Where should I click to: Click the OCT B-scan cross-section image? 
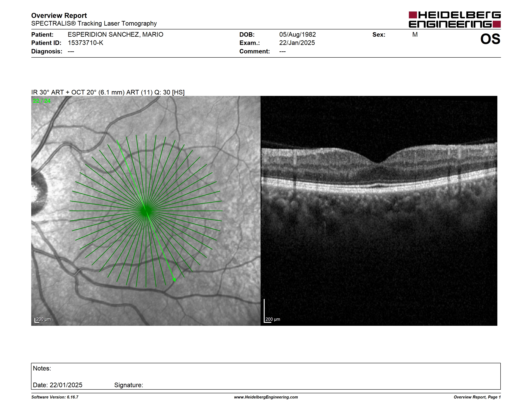tap(379, 211)
